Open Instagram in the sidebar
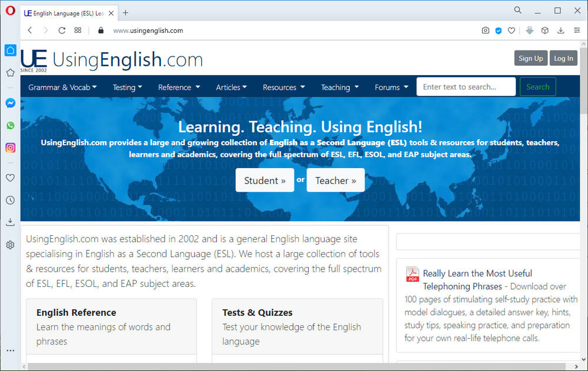This screenshot has height=371, width=588. (x=11, y=148)
